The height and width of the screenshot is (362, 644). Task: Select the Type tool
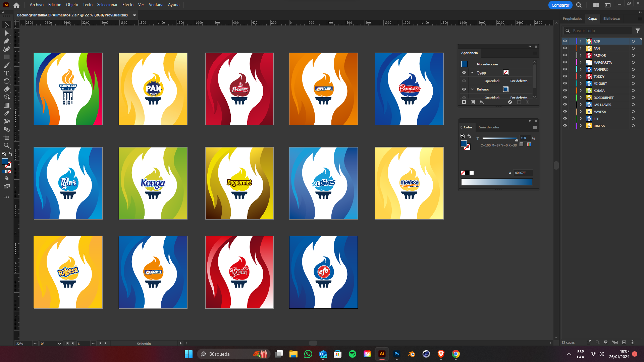click(6, 73)
